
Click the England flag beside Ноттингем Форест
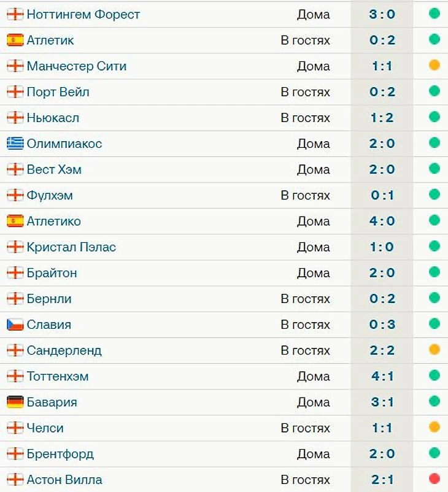(x=15, y=14)
